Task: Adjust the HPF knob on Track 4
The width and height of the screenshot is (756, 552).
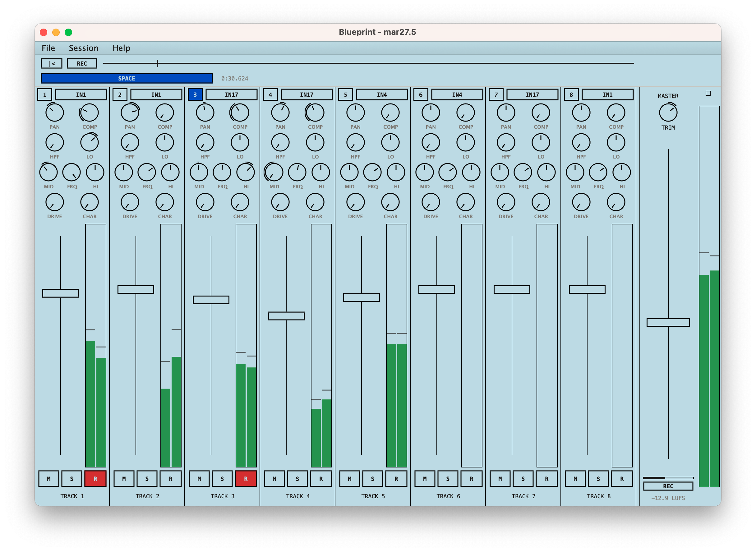Action: 280,143
